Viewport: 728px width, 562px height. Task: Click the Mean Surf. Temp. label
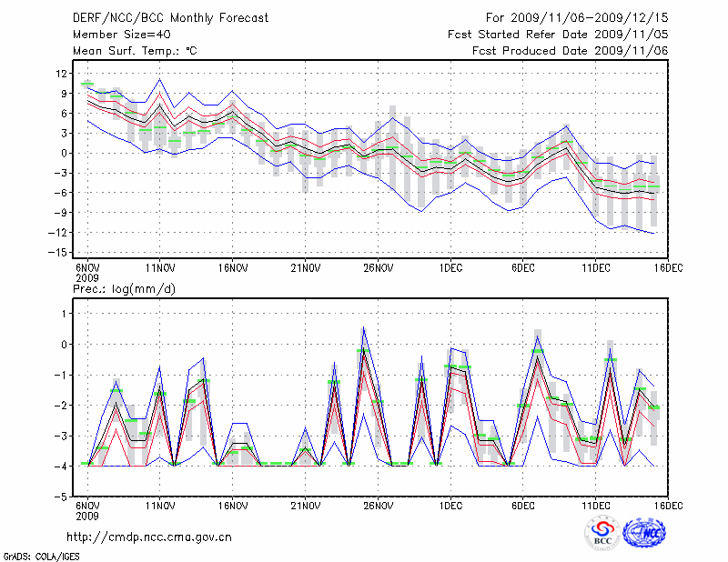(x=135, y=51)
